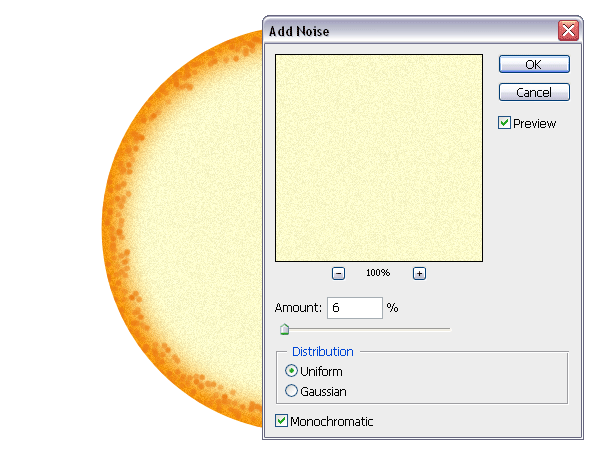Click inside the noise preview thumbnail

coord(379,157)
